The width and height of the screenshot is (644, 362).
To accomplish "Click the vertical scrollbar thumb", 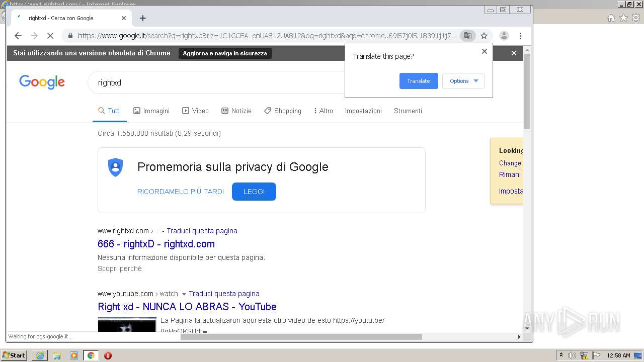I will [x=527, y=90].
